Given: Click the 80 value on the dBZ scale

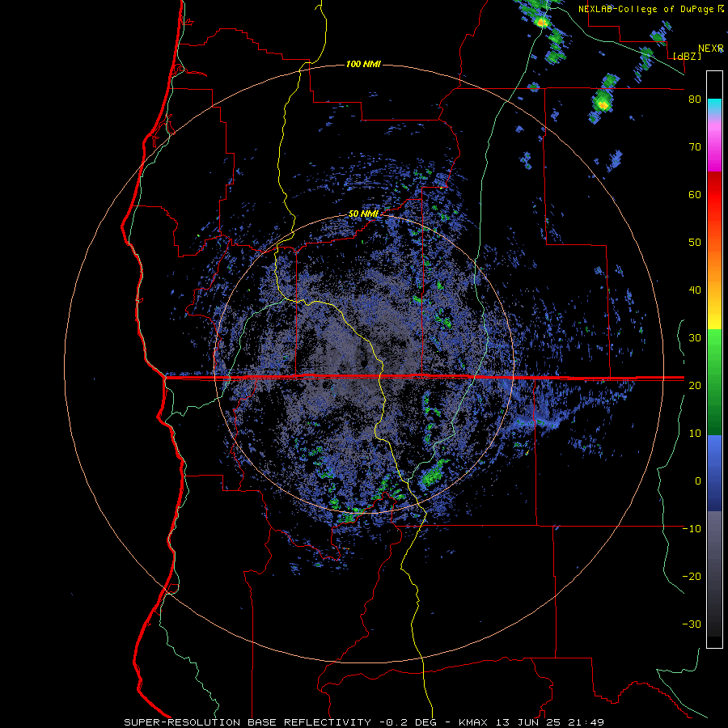Looking at the screenshot, I should (x=695, y=99).
